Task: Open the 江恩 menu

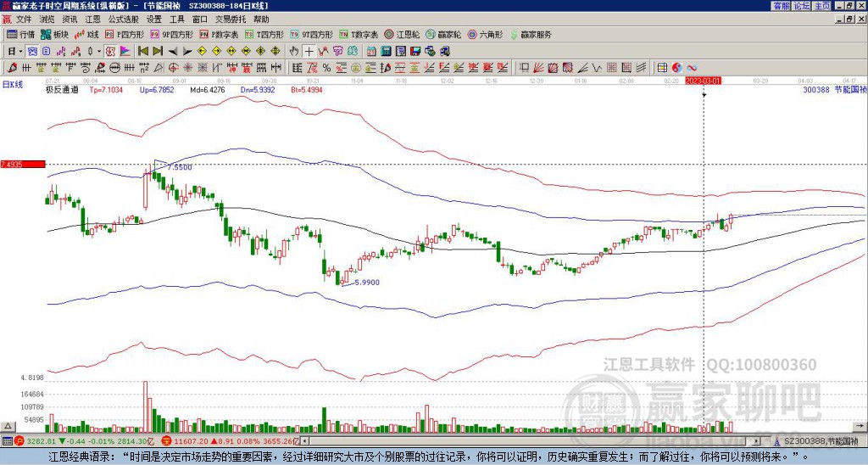Action: point(92,20)
